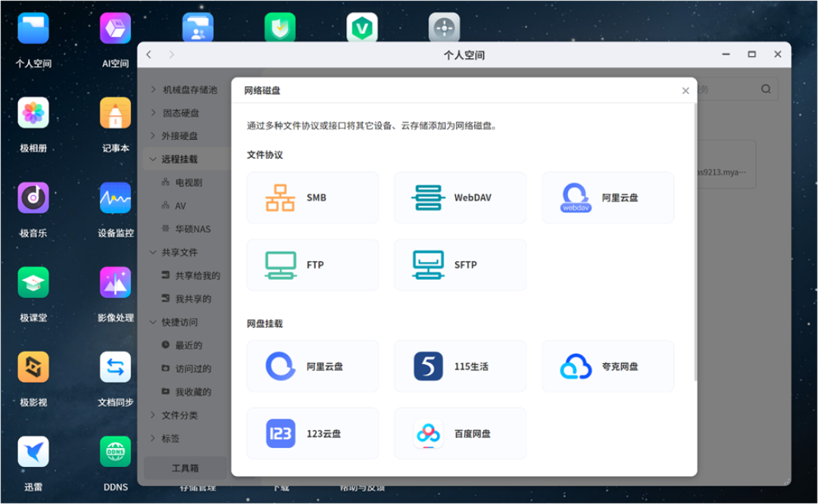This screenshot has height=504, width=818.
Task: Select the 115生活 cloud drive
Action: click(x=461, y=366)
